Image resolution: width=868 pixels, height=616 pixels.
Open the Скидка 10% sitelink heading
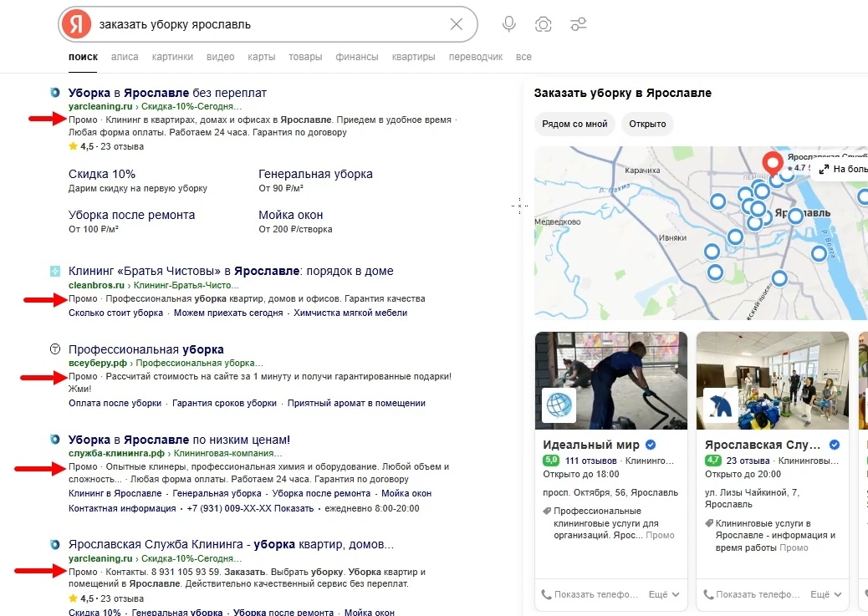(102, 174)
